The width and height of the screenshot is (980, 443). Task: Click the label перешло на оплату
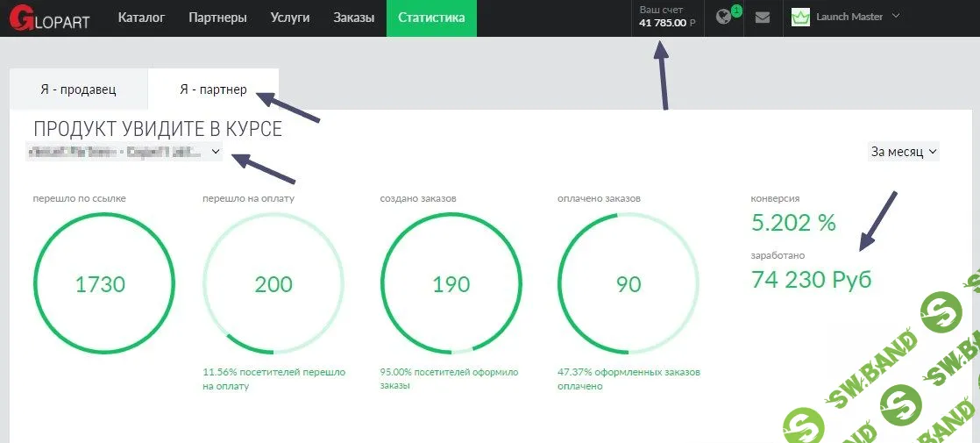[248, 198]
